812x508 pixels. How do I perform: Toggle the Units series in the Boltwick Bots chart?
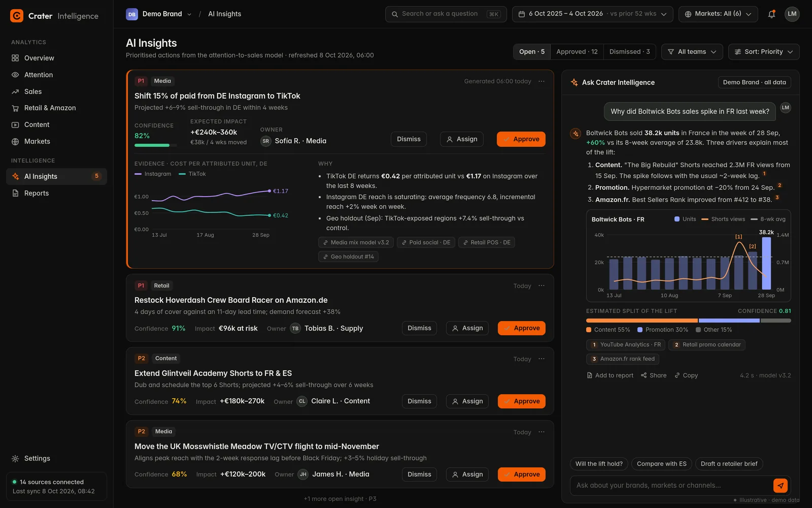[685, 219]
